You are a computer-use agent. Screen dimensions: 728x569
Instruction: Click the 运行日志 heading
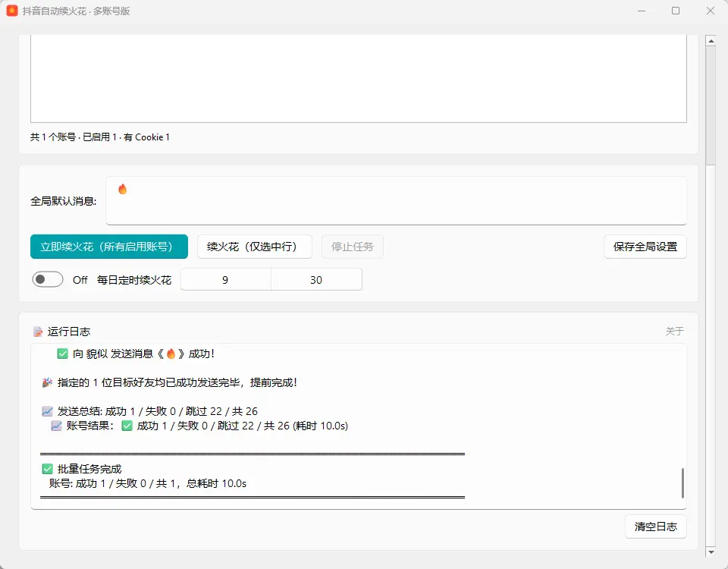click(69, 332)
